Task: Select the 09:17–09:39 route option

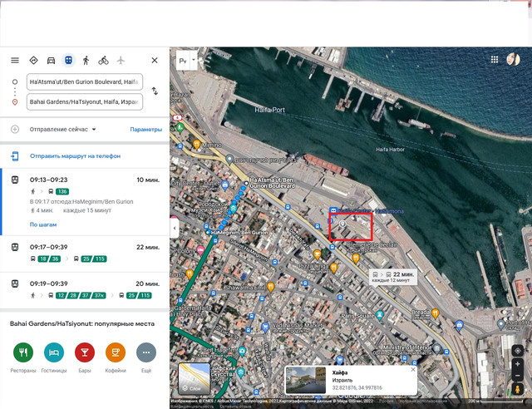Action: (x=85, y=254)
